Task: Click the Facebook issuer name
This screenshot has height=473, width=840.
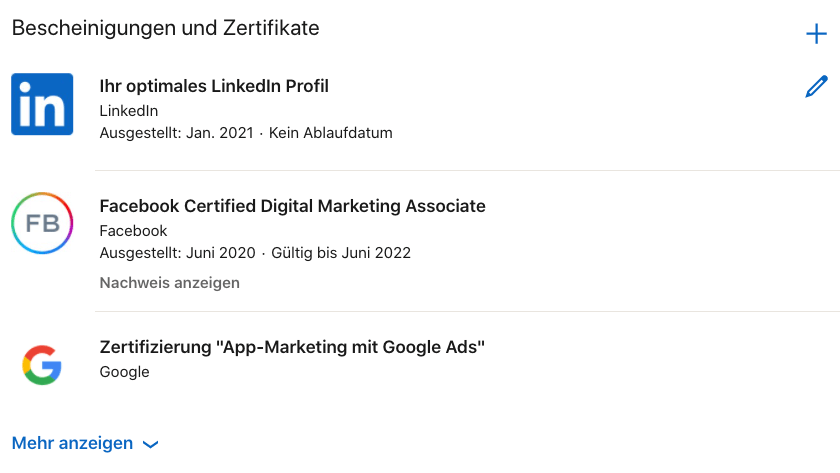Action: click(x=133, y=231)
